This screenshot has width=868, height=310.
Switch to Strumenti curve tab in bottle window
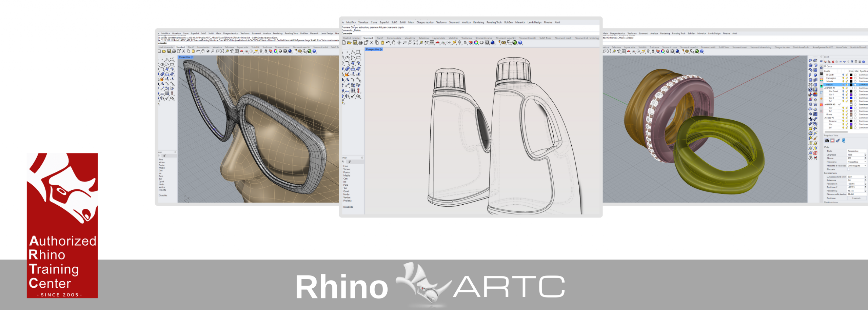pos(484,38)
